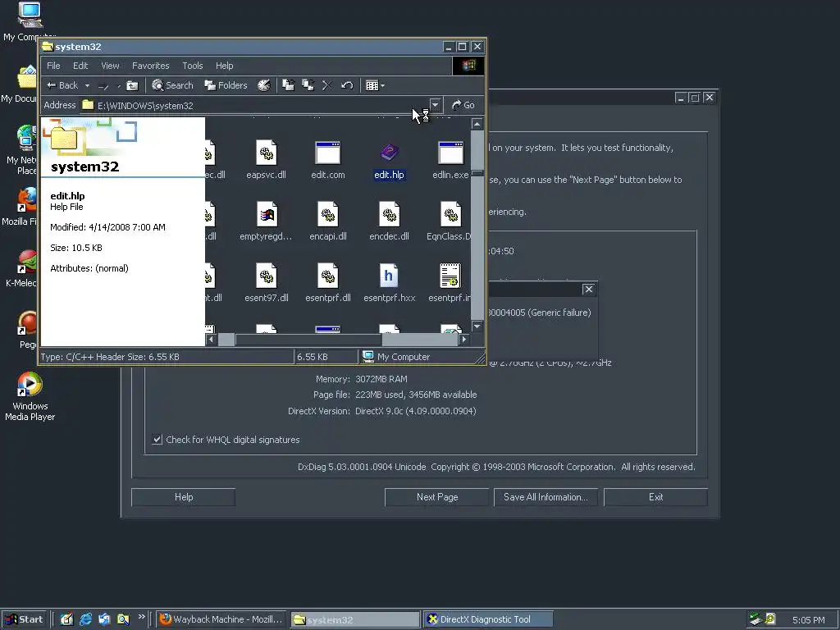Click the History toolbar icon
Viewport: 840px width, 630px height.
click(x=264, y=85)
